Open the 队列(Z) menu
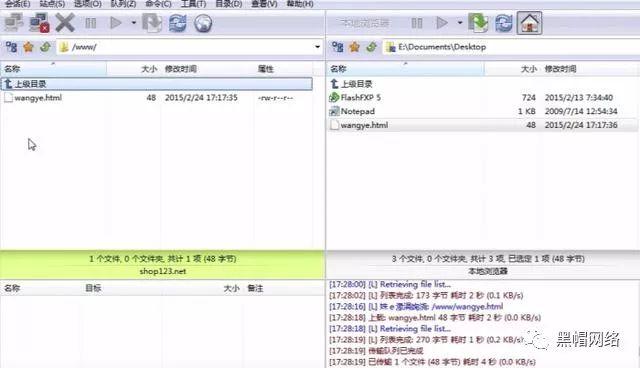The height and width of the screenshot is (368, 640). [123, 4]
